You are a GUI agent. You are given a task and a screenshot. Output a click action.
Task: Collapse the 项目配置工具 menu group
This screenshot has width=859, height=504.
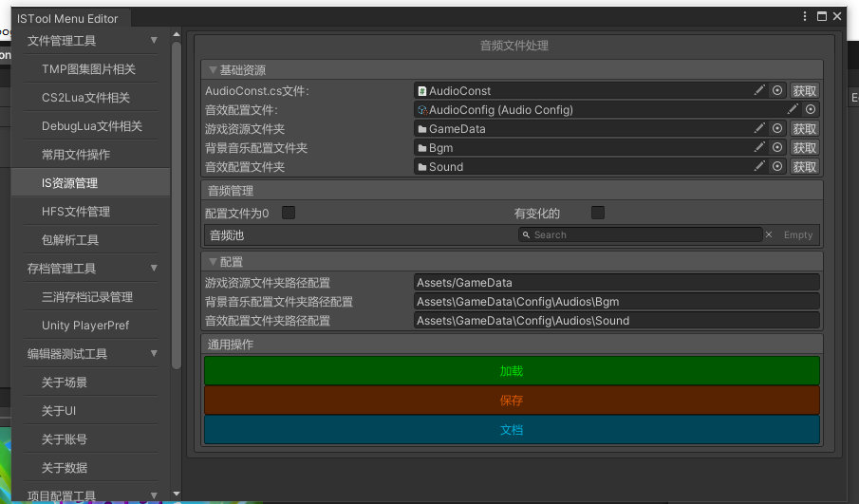(154, 495)
